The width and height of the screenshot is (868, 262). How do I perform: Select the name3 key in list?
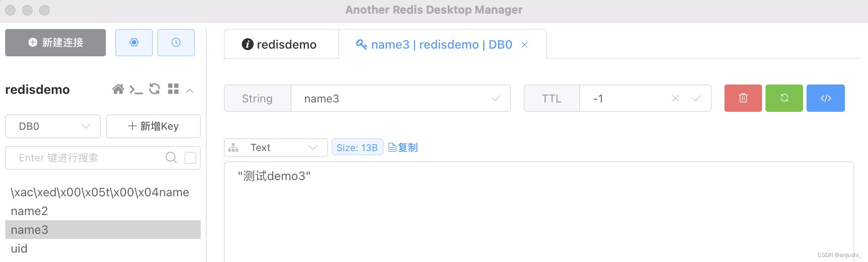[103, 230]
